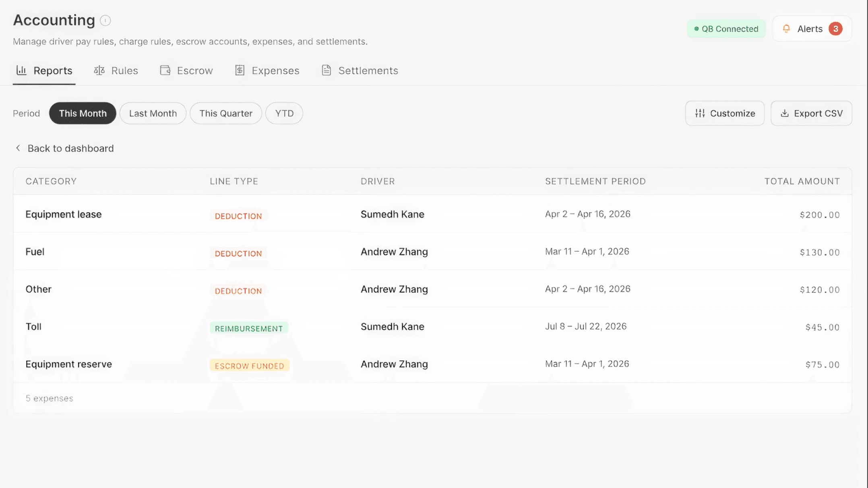Image resolution: width=868 pixels, height=488 pixels.
Task: Click the Escrow wallet icon
Action: 165,70
